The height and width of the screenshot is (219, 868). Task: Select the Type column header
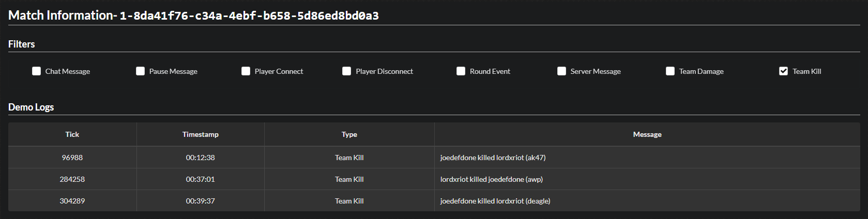pos(349,134)
